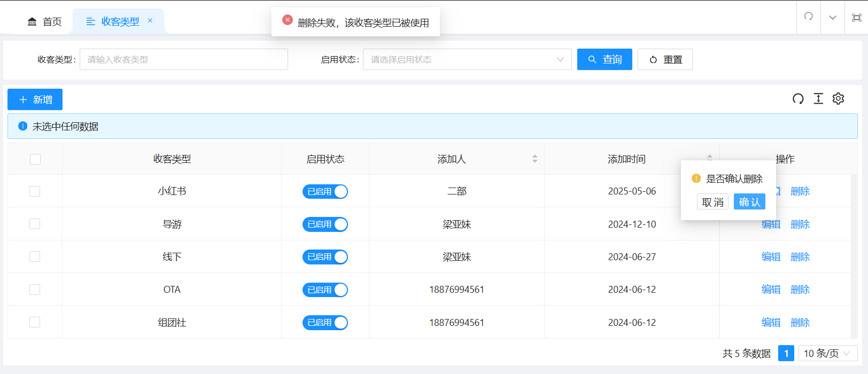Click 编辑 link for 线下 row

click(771, 257)
